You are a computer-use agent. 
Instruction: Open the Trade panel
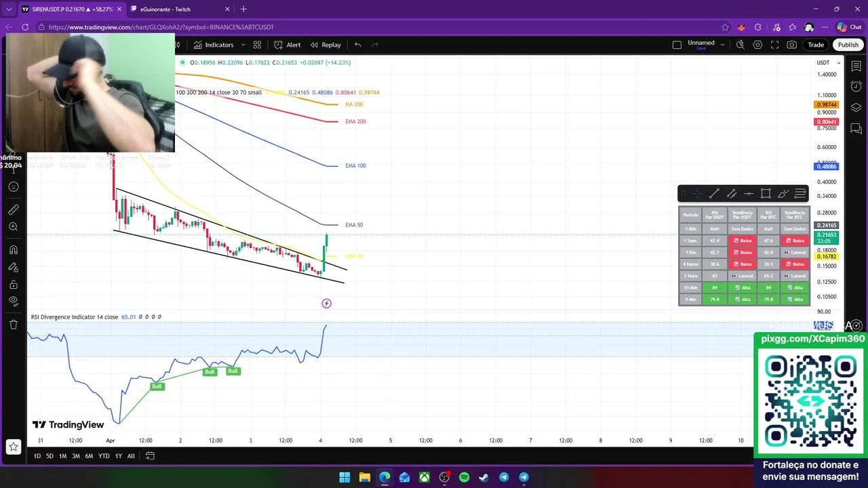point(816,45)
